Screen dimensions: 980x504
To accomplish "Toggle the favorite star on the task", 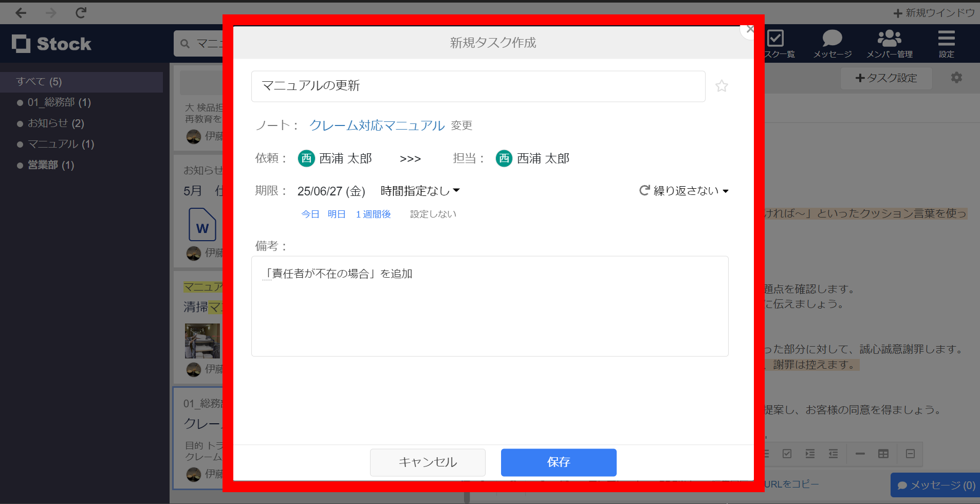I will (722, 86).
